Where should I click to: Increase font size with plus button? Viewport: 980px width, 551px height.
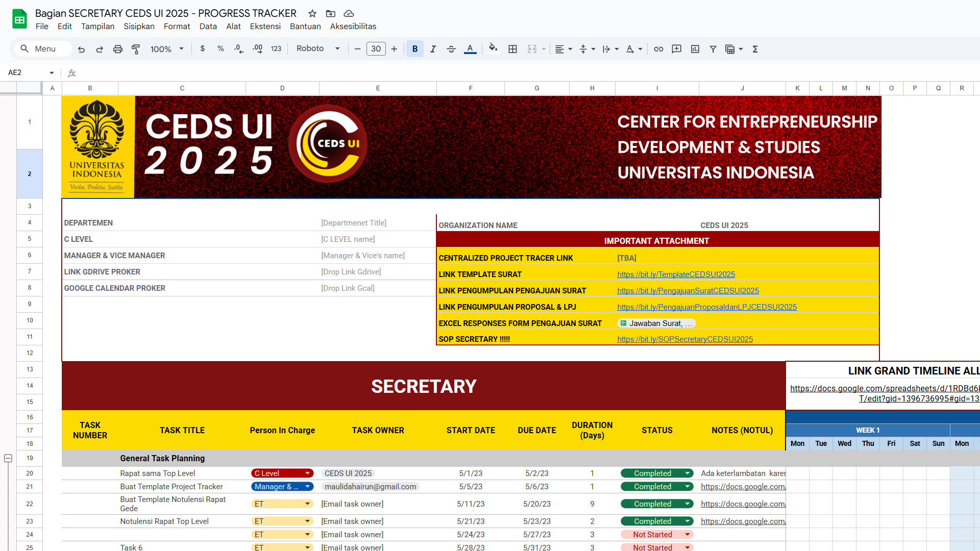pos(394,49)
